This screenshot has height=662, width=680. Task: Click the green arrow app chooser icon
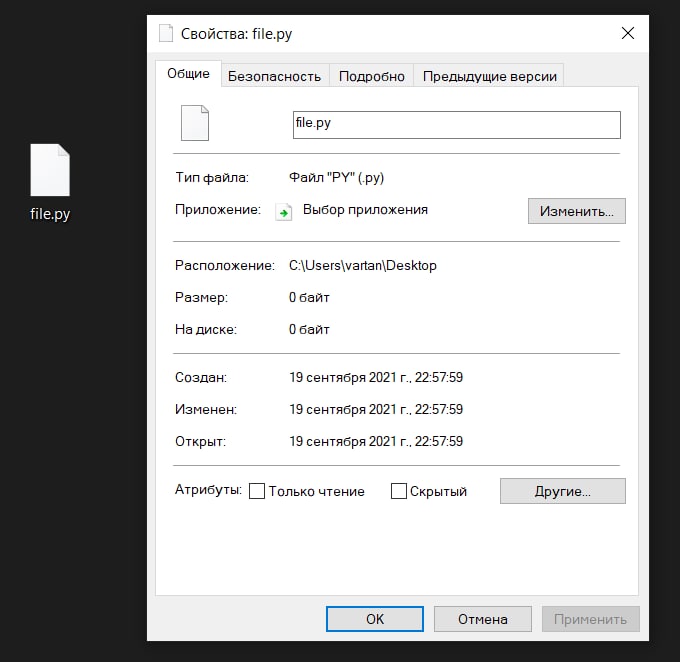tap(284, 212)
